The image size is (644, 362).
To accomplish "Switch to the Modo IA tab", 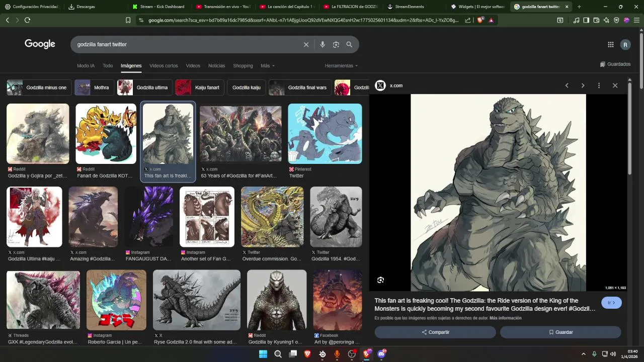I will pyautogui.click(x=86, y=66).
